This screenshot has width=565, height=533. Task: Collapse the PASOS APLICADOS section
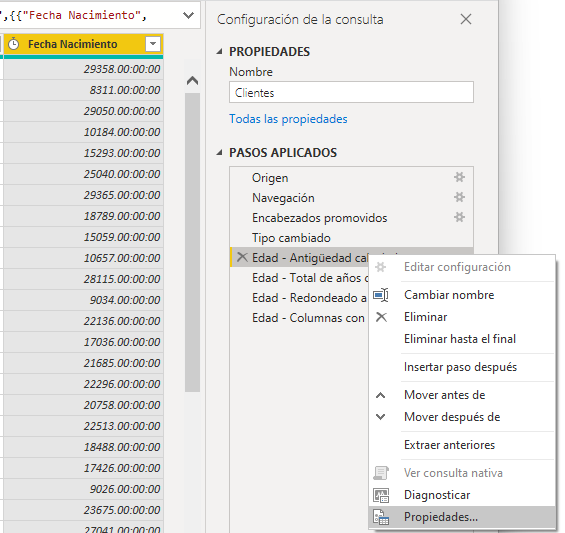tap(219, 152)
